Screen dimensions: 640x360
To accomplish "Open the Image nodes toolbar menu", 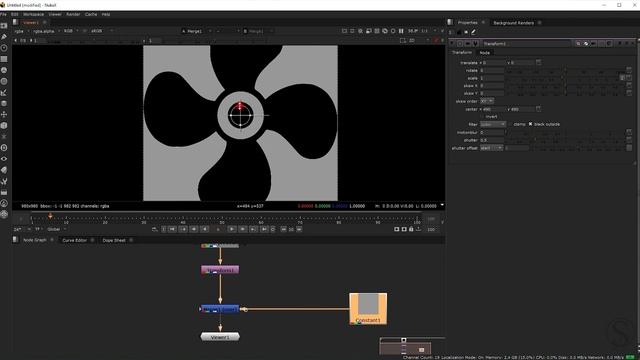I will [4, 26].
